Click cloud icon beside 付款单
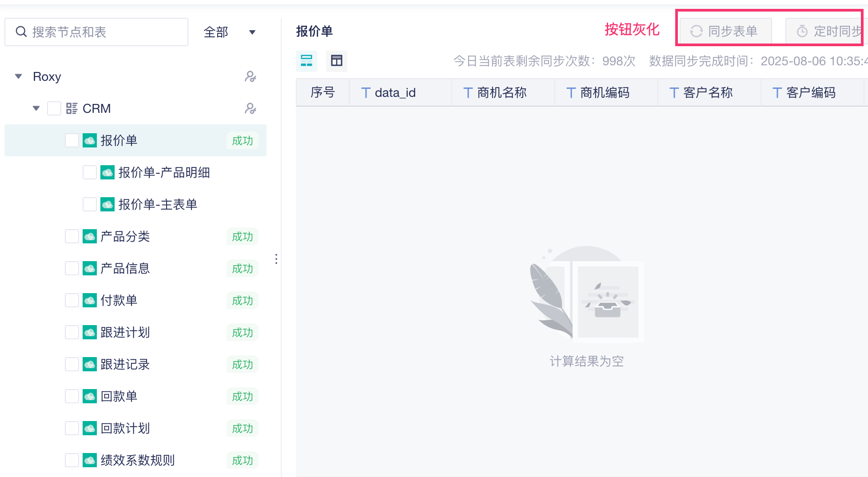 point(90,300)
